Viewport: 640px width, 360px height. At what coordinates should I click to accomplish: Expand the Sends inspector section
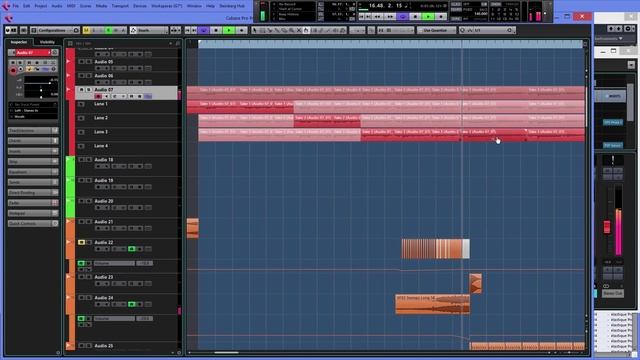[33, 182]
